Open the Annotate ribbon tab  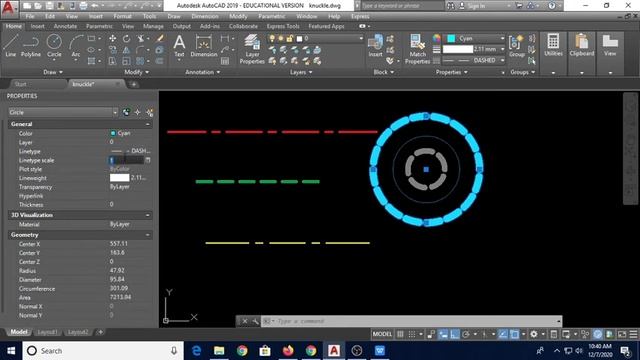(65, 26)
